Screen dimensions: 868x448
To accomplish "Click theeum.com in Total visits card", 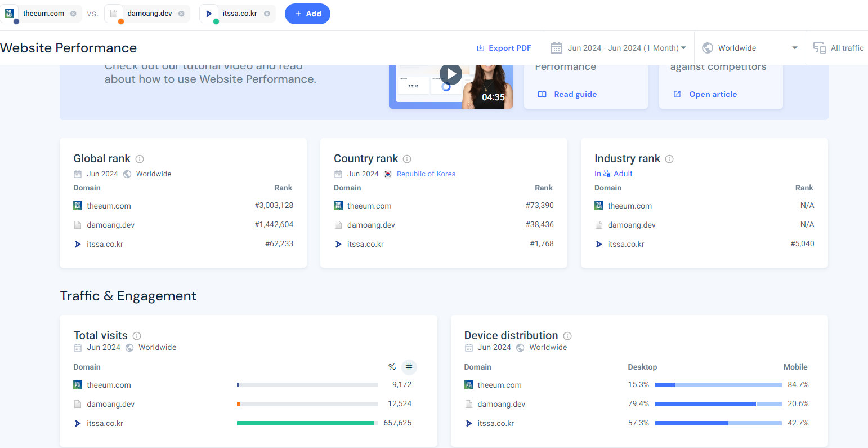I will [109, 385].
